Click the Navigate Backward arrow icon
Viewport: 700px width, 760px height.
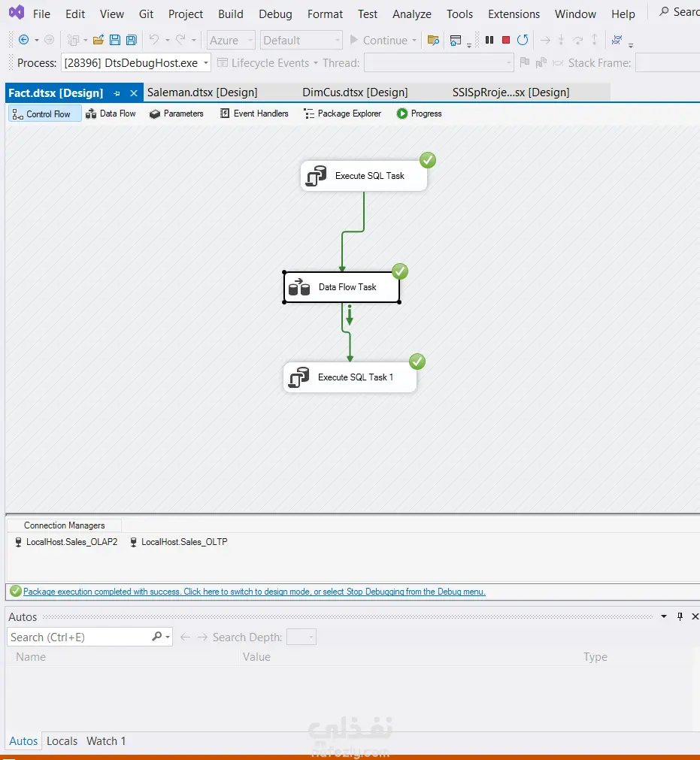click(23, 40)
